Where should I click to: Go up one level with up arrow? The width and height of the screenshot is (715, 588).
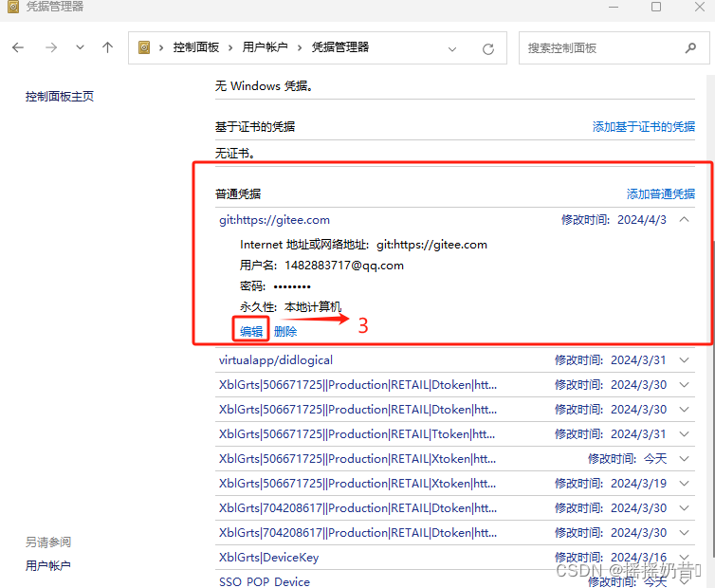pyautogui.click(x=107, y=47)
